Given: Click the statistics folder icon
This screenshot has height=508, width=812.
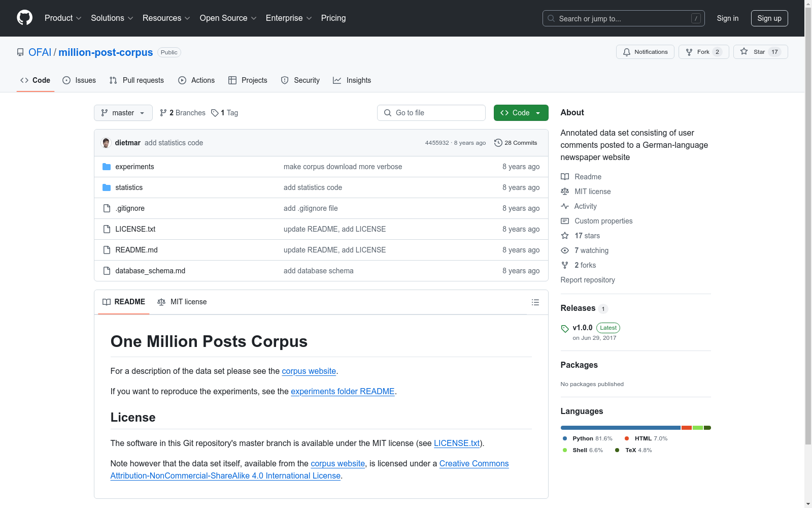Looking at the screenshot, I should [x=107, y=187].
